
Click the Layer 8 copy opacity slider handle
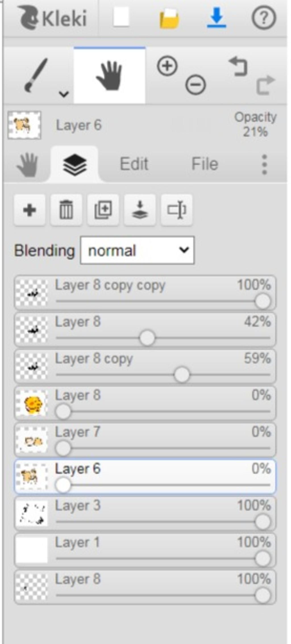(182, 375)
